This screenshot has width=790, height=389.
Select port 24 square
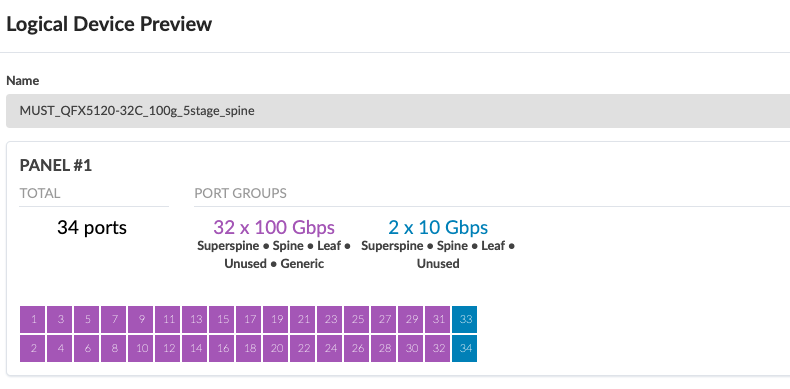pos(330,349)
